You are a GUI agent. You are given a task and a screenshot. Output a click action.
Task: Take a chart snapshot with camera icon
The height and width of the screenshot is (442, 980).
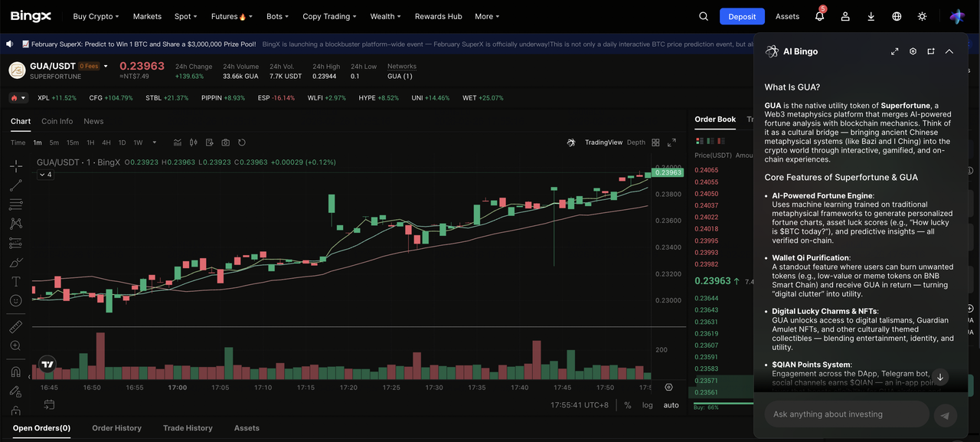coord(225,142)
